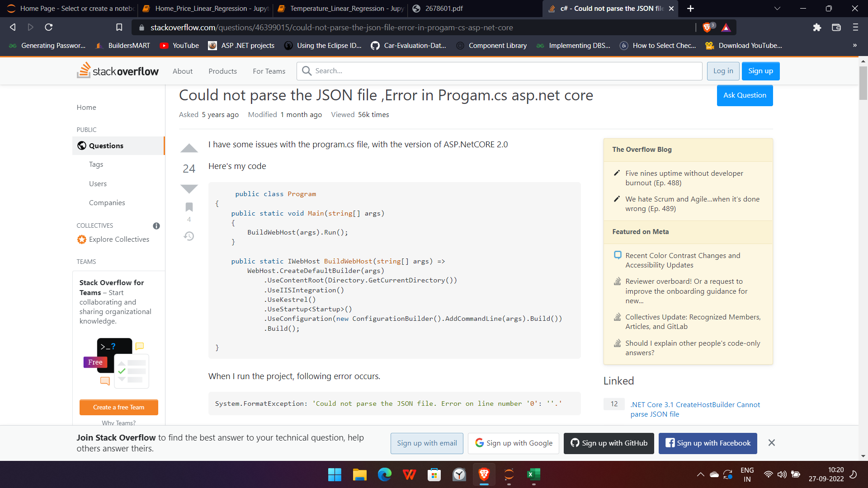The image size is (868, 488).
Task: Expand more bookmarks chevron
Action: point(854,45)
